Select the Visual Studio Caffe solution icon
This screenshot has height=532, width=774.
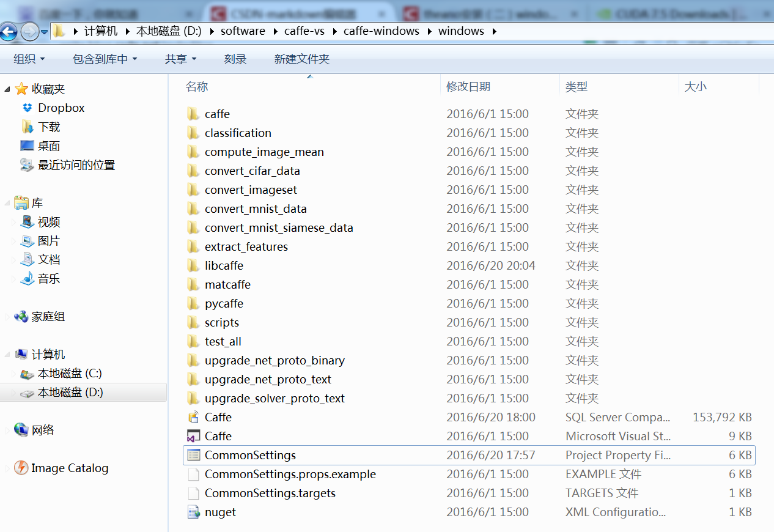point(193,436)
